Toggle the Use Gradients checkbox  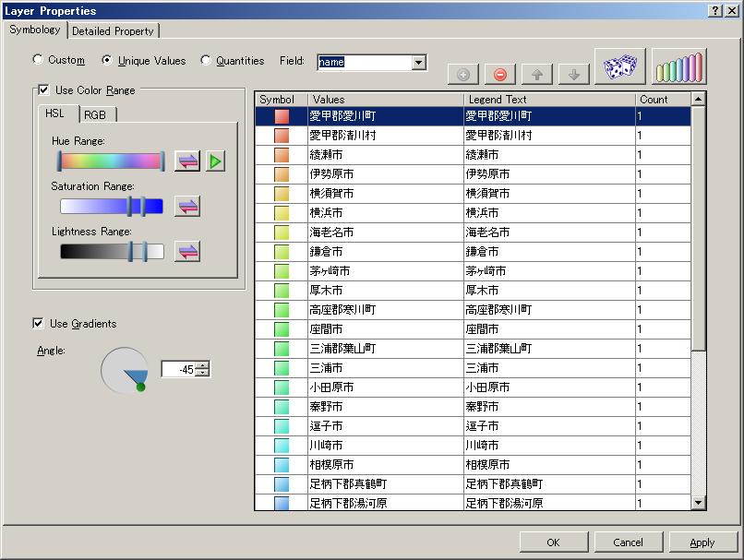[x=38, y=323]
